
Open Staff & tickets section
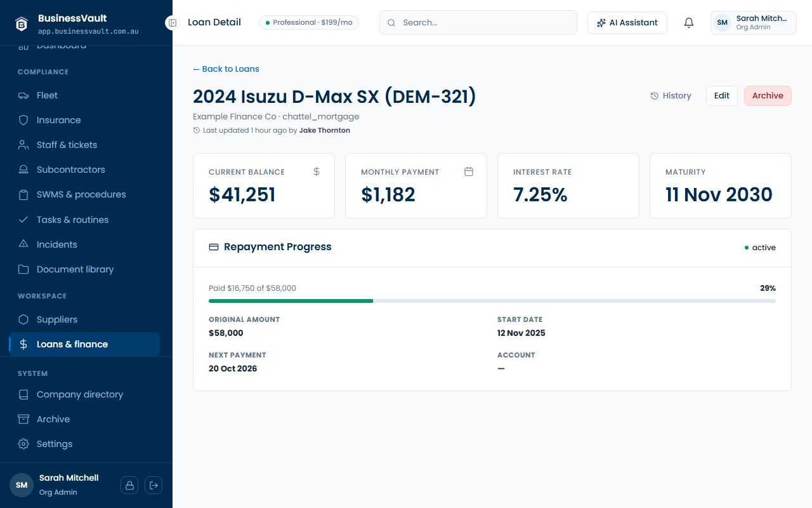click(x=84, y=145)
